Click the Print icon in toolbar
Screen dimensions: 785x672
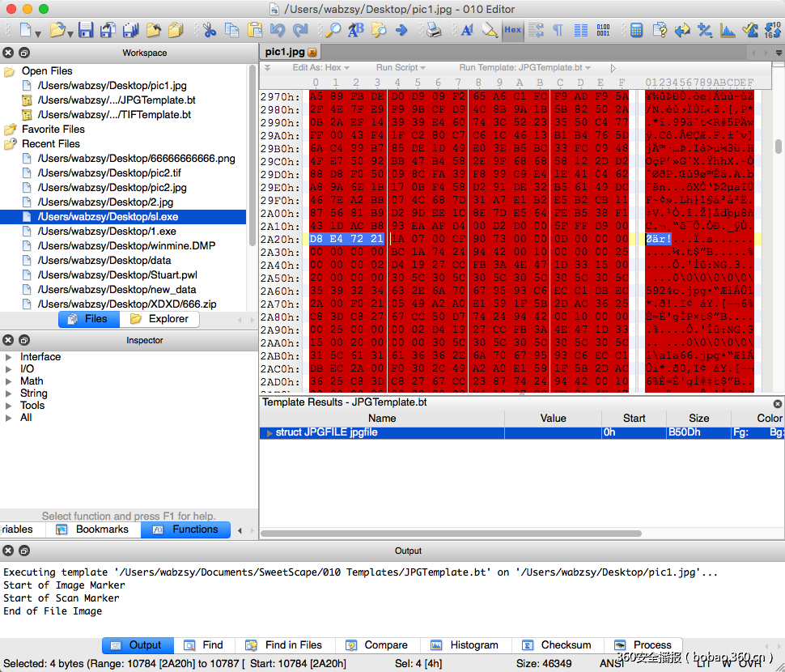434,31
